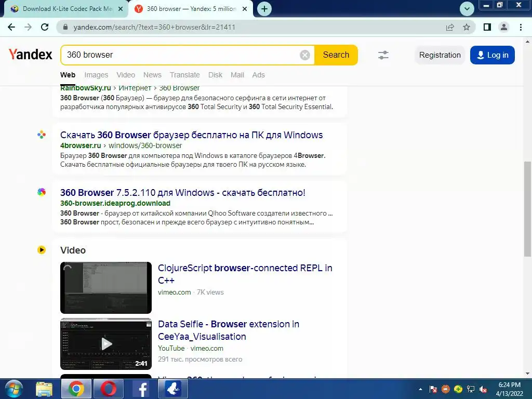Open ClojureScript browser-connected REPL video title
Screen dimensions: 532x399
coord(245,274)
